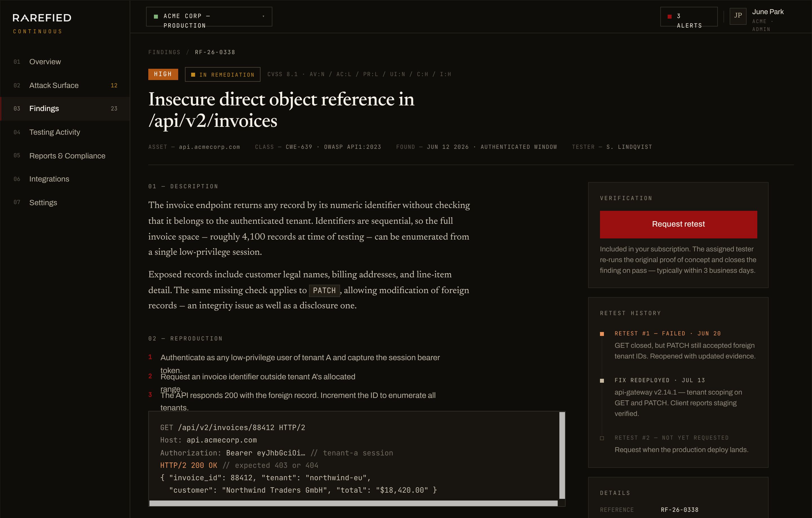Click the Retest #1 Failed timeline marker
The height and width of the screenshot is (518, 812).
tap(602, 334)
